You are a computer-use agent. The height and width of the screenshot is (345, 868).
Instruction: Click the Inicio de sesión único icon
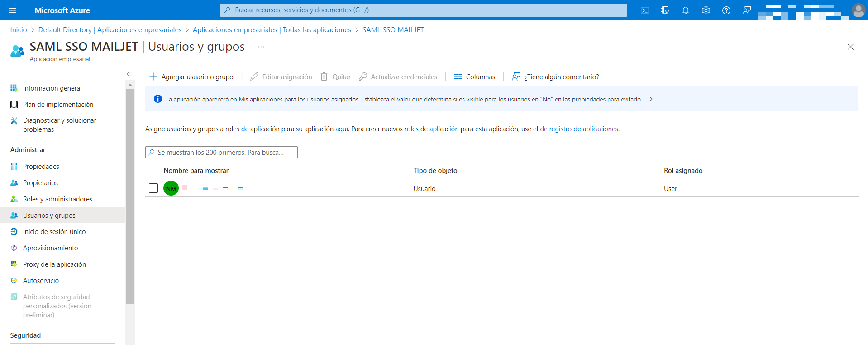pyautogui.click(x=14, y=232)
